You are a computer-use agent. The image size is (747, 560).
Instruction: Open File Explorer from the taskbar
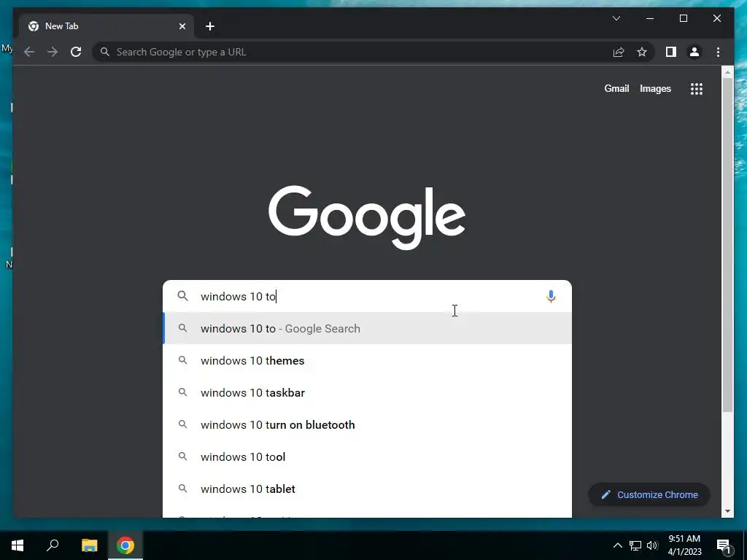point(89,545)
